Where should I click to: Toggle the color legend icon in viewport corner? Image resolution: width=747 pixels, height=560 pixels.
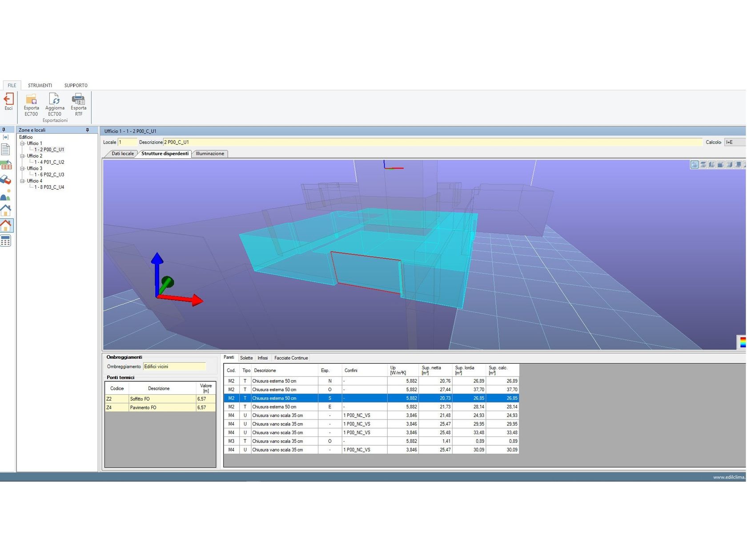coord(742,343)
